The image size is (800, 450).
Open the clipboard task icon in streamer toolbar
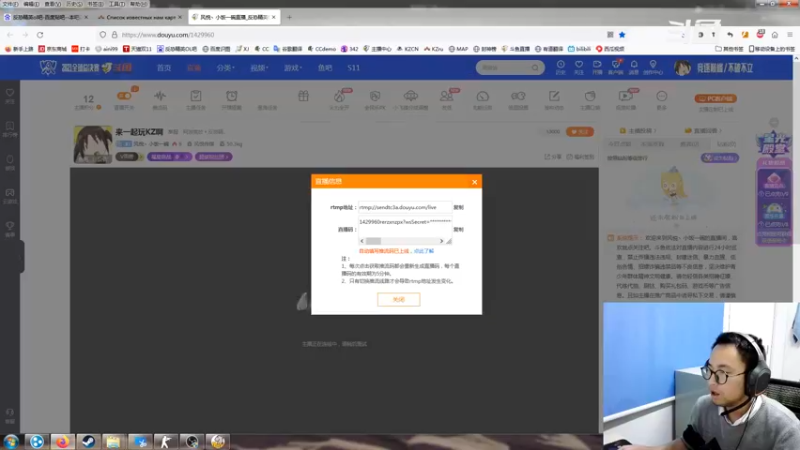(195, 96)
